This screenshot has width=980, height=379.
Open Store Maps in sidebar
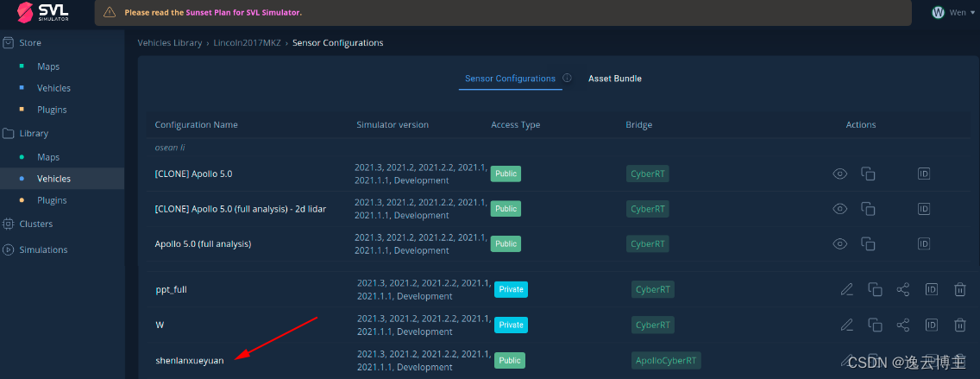pyautogui.click(x=48, y=66)
